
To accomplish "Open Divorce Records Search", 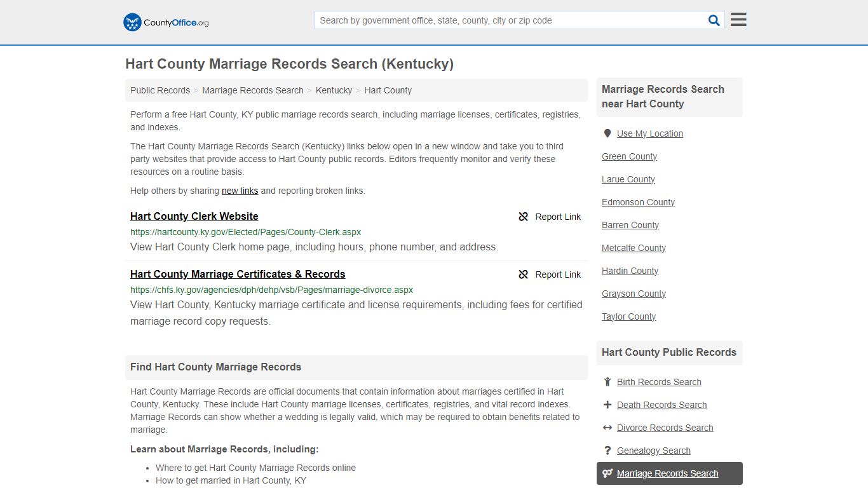I will [x=665, y=428].
